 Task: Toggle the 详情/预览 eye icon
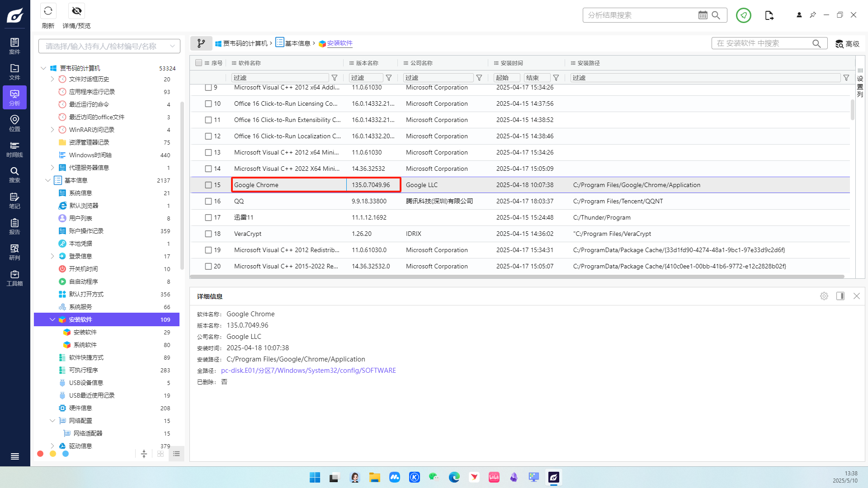(76, 11)
